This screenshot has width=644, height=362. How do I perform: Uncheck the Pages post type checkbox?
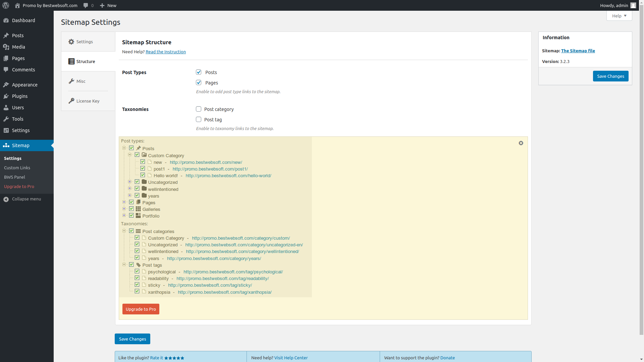199,82
